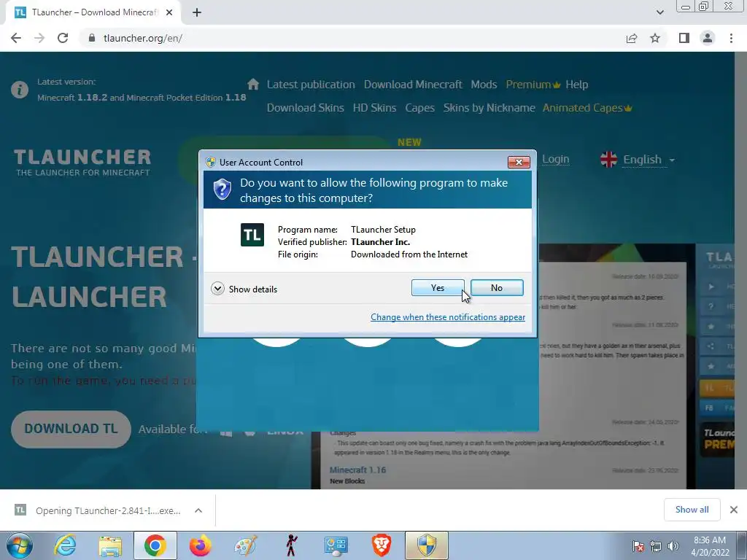
Task: Open Paint from taskbar
Action: click(245, 545)
